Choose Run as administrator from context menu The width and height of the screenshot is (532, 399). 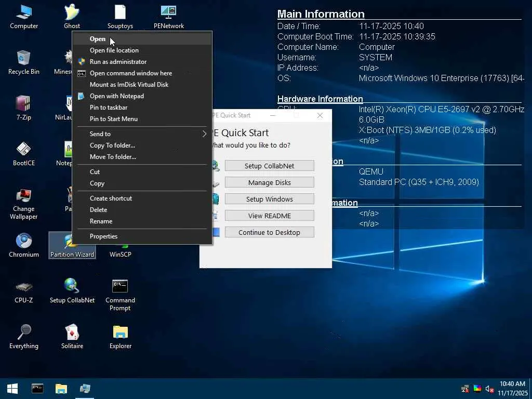118,62
